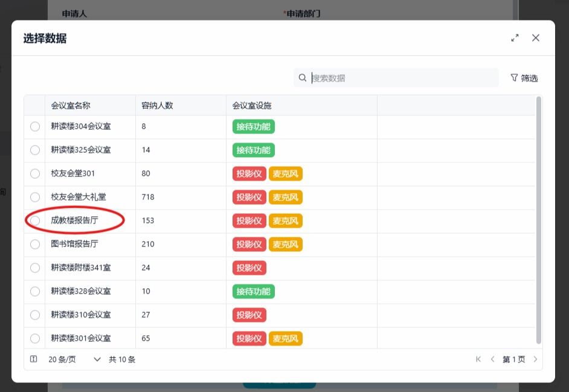Go to the previous page

(492, 359)
